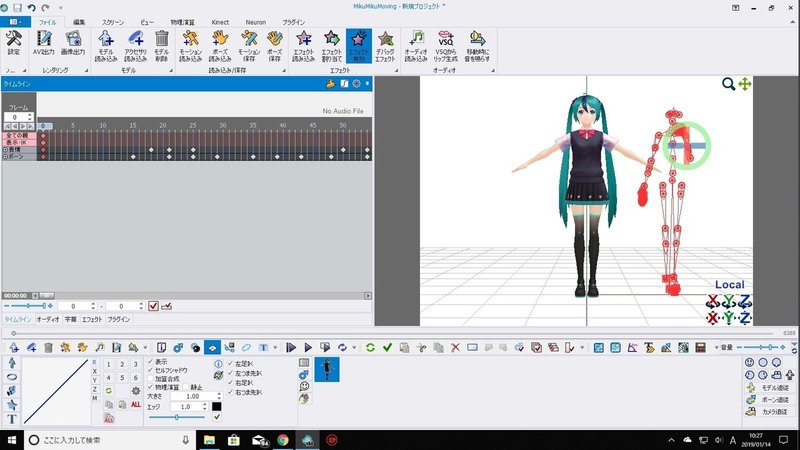
Task: Toggle the 物理演算 checkbox in model panel
Action: (151, 387)
